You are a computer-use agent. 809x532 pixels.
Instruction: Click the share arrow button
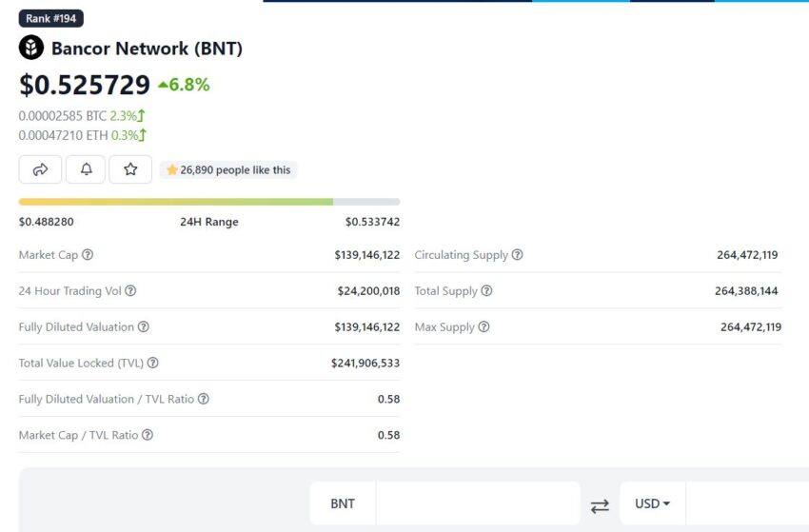tap(40, 169)
